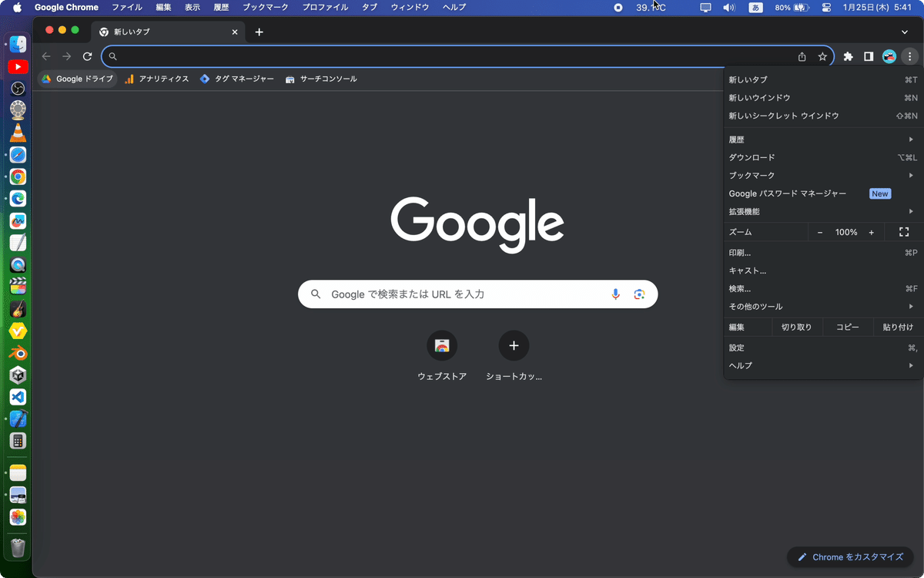
Task: Open Finder from the dock
Action: 18,45
